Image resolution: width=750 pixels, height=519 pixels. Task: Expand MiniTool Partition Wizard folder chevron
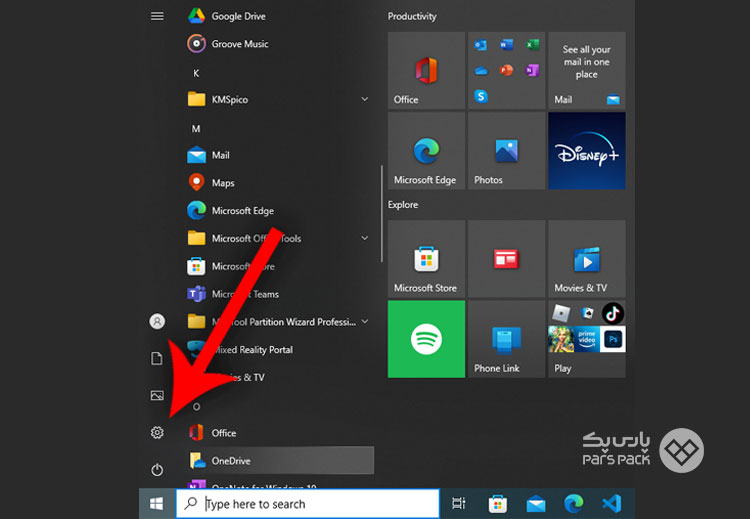364,321
